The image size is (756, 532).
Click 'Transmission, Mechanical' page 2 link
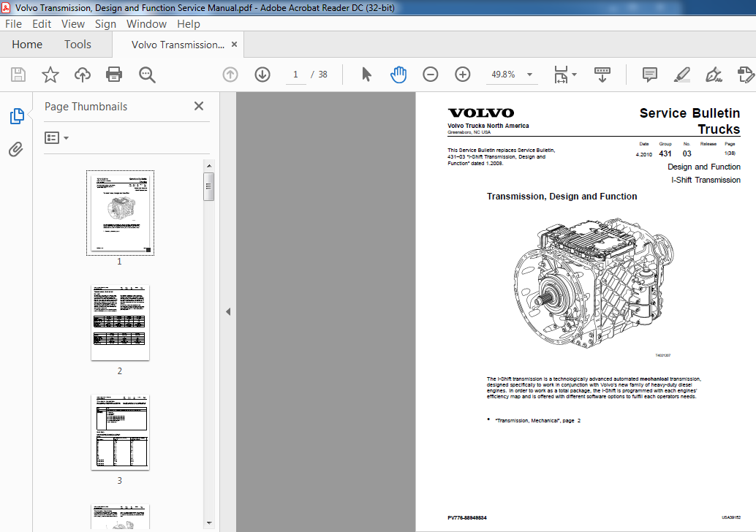coord(537,421)
